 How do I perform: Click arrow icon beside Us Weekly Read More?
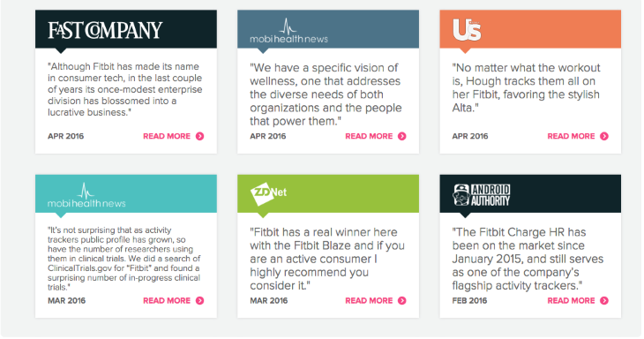[604, 136]
